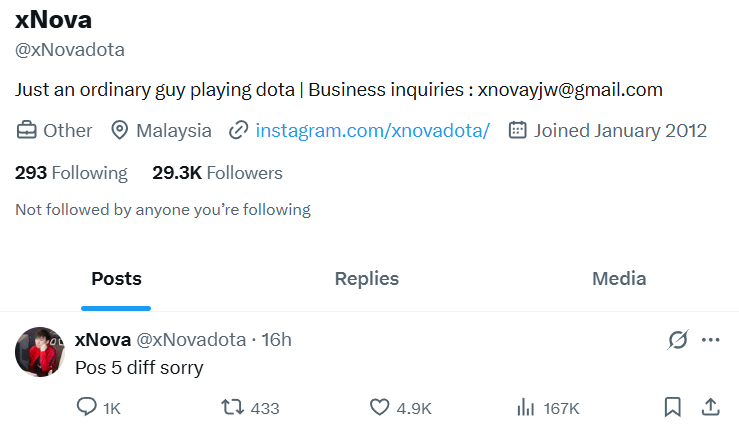This screenshot has width=739, height=434.
Task: Repost the tweet using retweet icon
Action: point(232,407)
